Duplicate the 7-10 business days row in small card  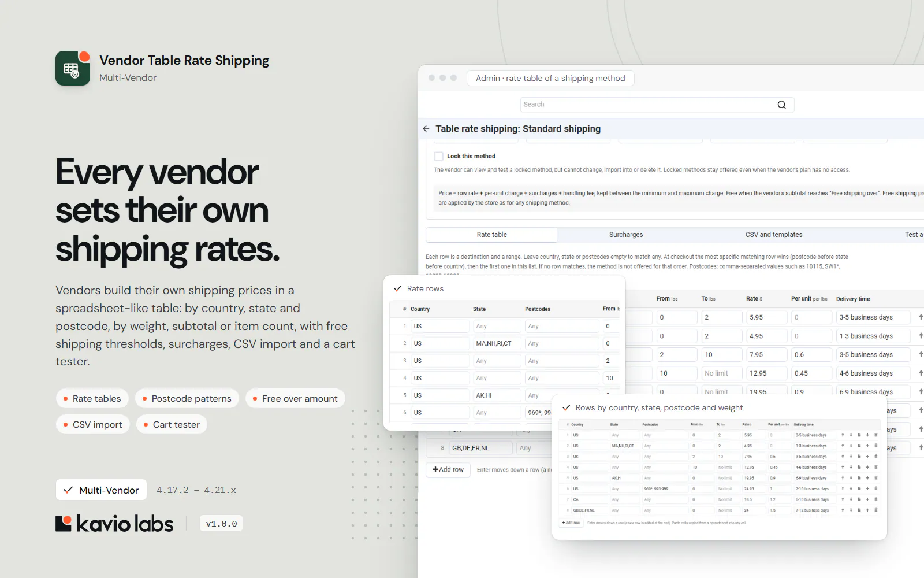859,488
